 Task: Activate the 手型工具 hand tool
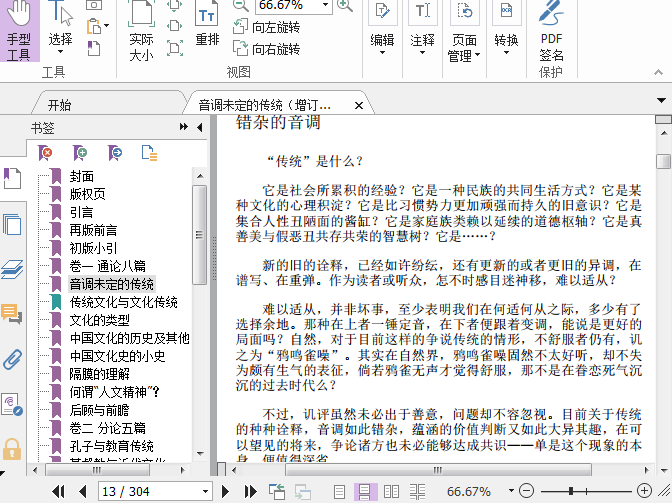pyautogui.click(x=19, y=31)
